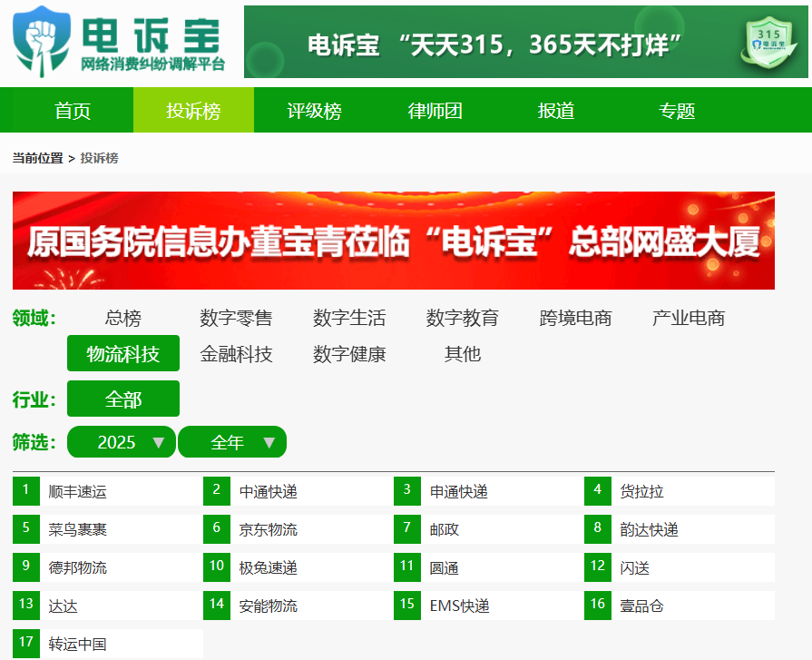The height and width of the screenshot is (660, 812).
Task: Switch to the 评级榜 tab
Action: pos(314,111)
